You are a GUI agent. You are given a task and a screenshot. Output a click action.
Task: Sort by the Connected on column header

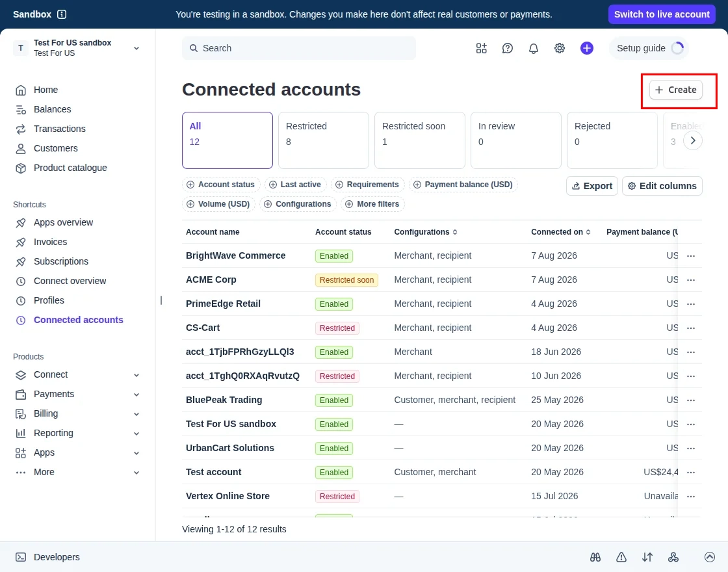pyautogui.click(x=561, y=232)
